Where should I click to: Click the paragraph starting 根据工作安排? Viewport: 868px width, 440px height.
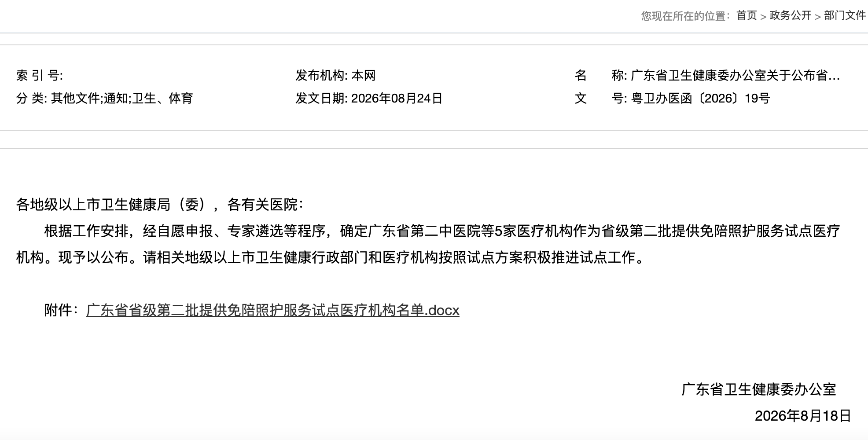pyautogui.click(x=428, y=244)
